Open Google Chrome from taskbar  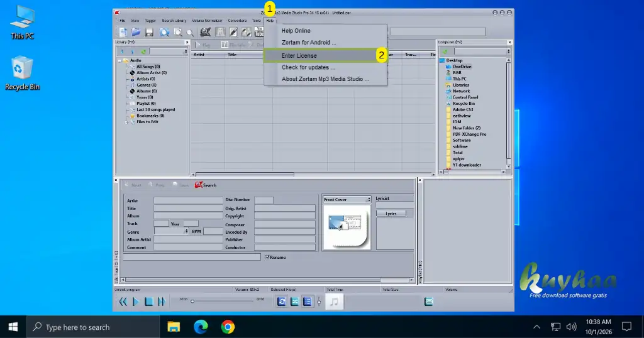point(228,327)
